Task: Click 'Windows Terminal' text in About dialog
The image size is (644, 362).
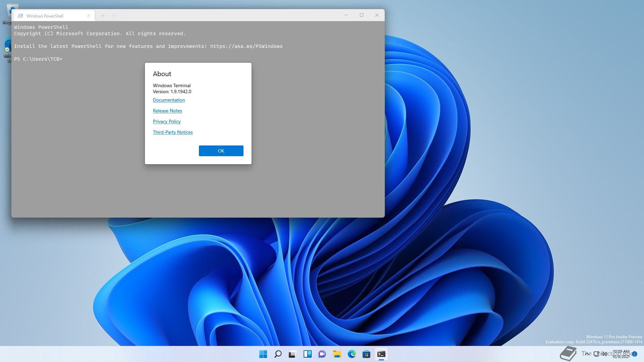Action: pyautogui.click(x=172, y=85)
